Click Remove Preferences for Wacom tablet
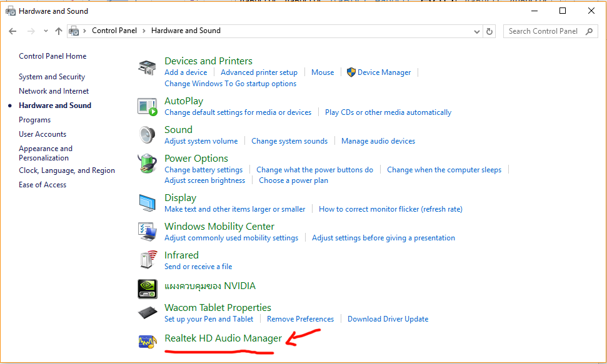This screenshot has width=607, height=364. tap(301, 319)
